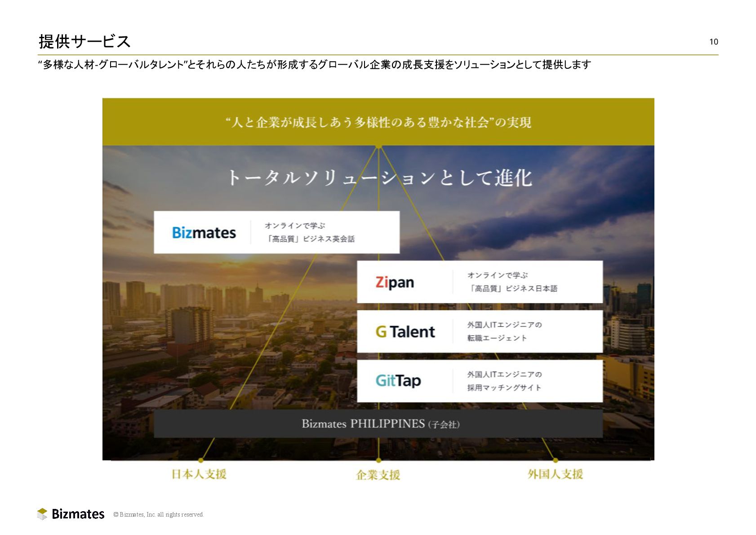Click the text オンラインで学ぶ in the Bizmates card

click(295, 226)
